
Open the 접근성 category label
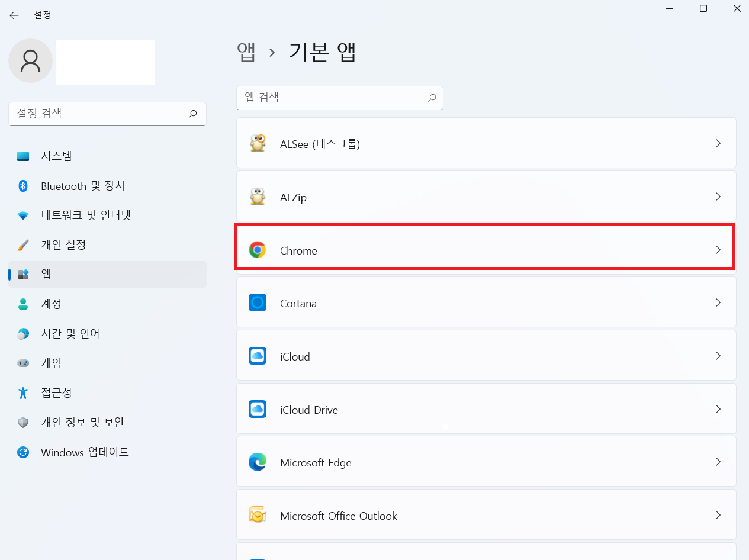(x=57, y=392)
